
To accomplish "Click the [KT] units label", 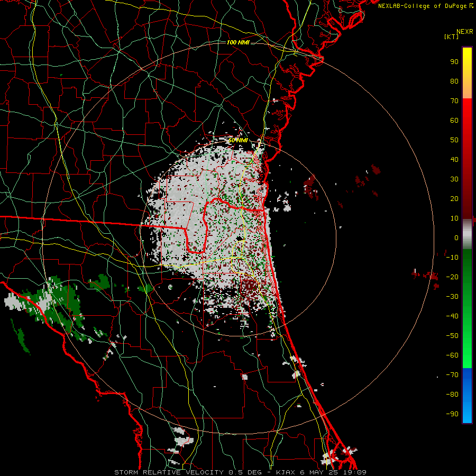I will [451, 36].
